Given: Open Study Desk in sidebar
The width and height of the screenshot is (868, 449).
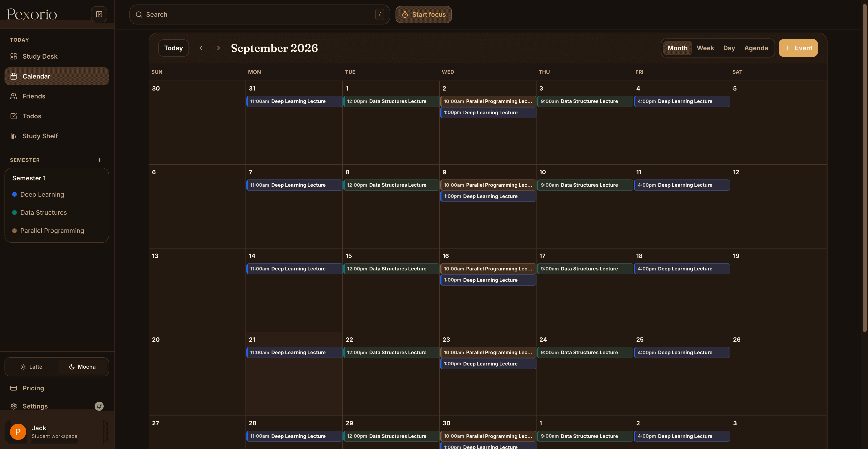Looking at the screenshot, I should (x=57, y=56).
